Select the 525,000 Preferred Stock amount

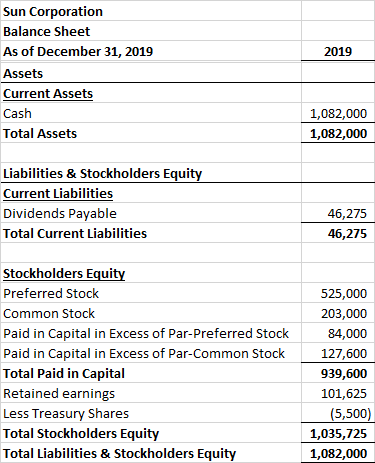tap(344, 294)
